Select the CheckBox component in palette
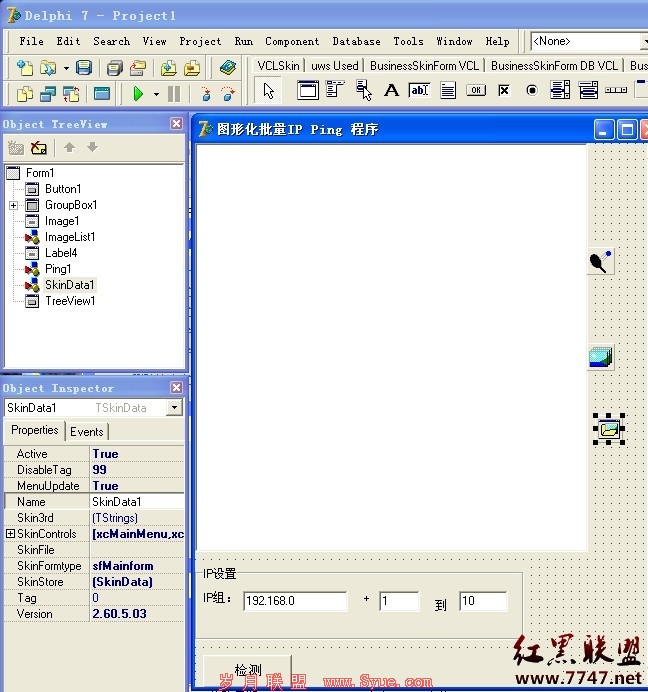The height and width of the screenshot is (692, 648). [x=504, y=90]
